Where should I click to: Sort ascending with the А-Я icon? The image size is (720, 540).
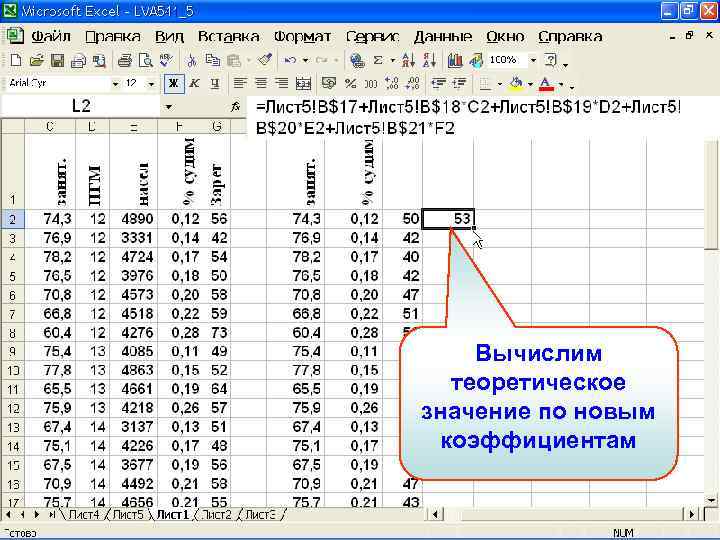408,60
